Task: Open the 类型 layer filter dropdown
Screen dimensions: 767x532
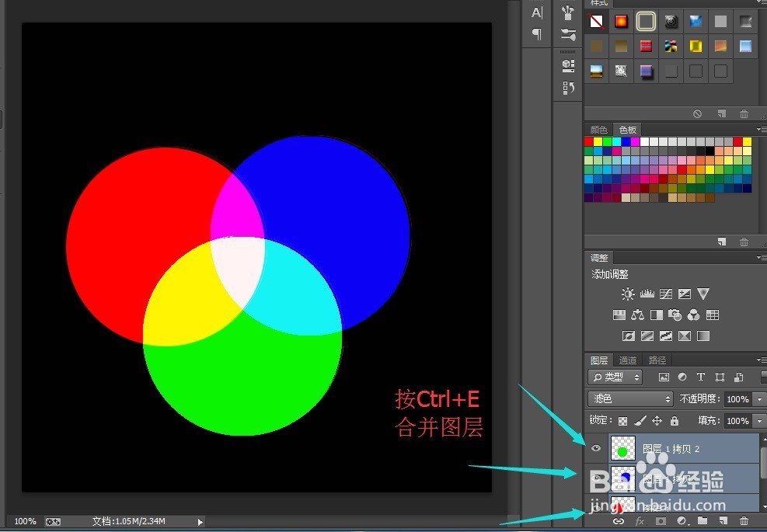Action: [x=615, y=377]
